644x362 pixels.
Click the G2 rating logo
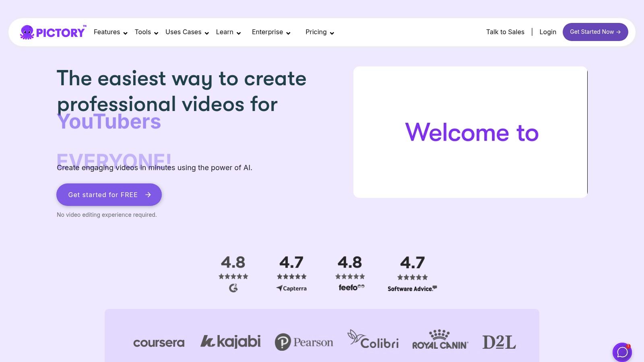[x=233, y=288]
